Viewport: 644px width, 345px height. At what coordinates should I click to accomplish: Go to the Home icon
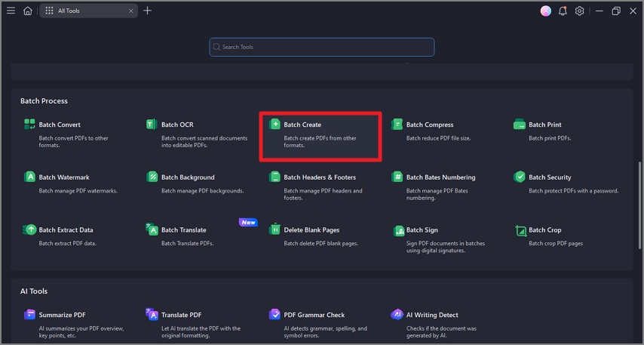[x=27, y=11]
